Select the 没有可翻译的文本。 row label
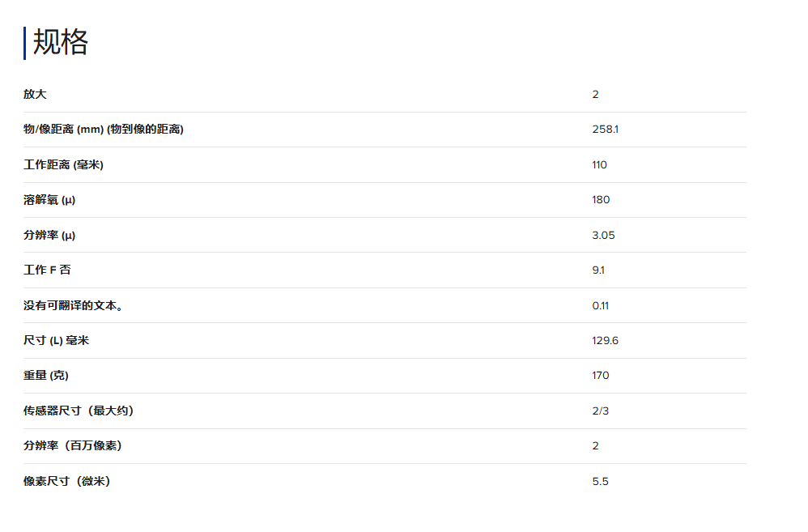808x532 pixels. pyautogui.click(x=73, y=305)
